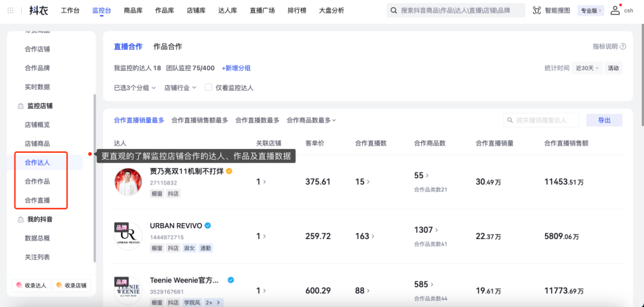The height and width of the screenshot is (307, 644).
Task: Click the 收录店铺 button
Action: click(x=71, y=285)
